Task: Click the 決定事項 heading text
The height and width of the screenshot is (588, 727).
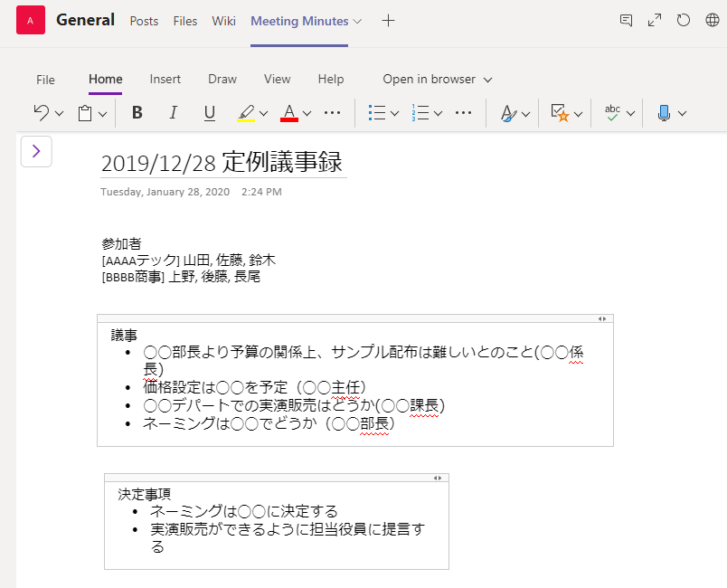Action: (144, 494)
